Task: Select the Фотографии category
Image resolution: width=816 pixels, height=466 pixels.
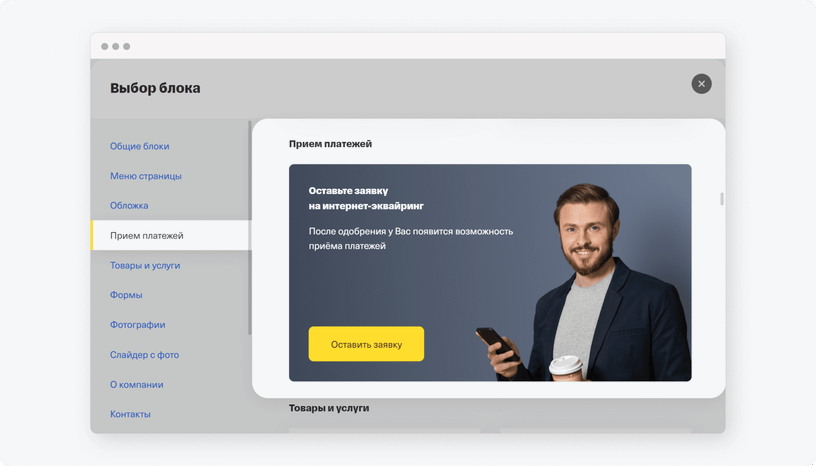Action: pos(137,325)
